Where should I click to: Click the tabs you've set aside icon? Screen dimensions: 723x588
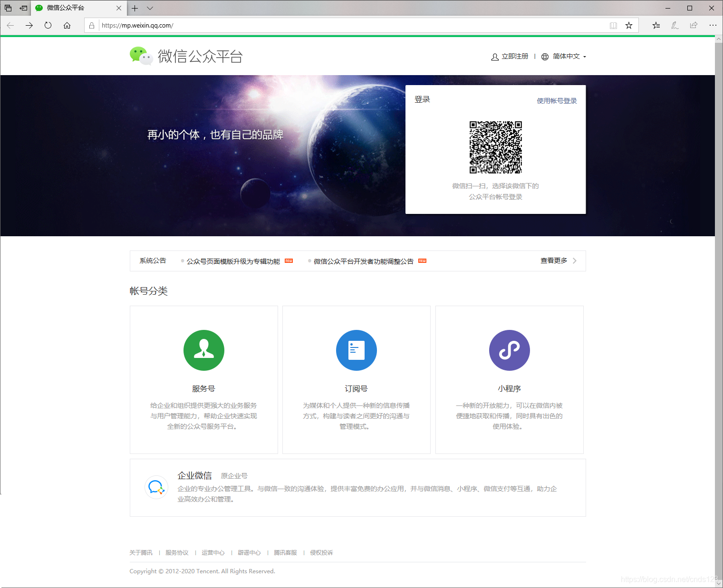coord(8,8)
